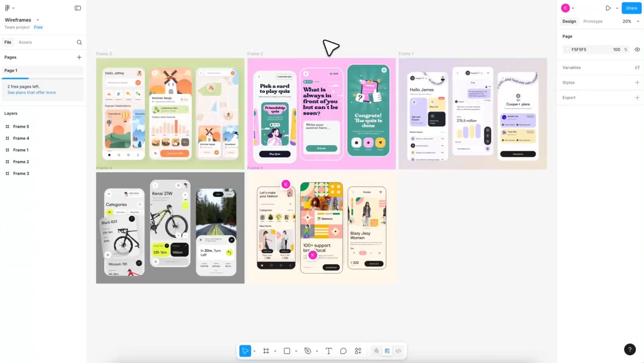
Task: Click the search icon in left panel
Action: (x=79, y=42)
